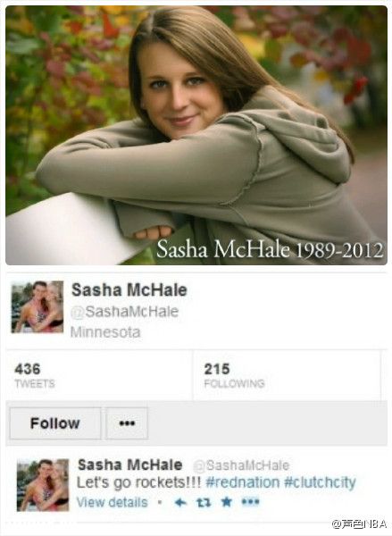
Task: Open more options dots on tweet
Action: [250, 502]
